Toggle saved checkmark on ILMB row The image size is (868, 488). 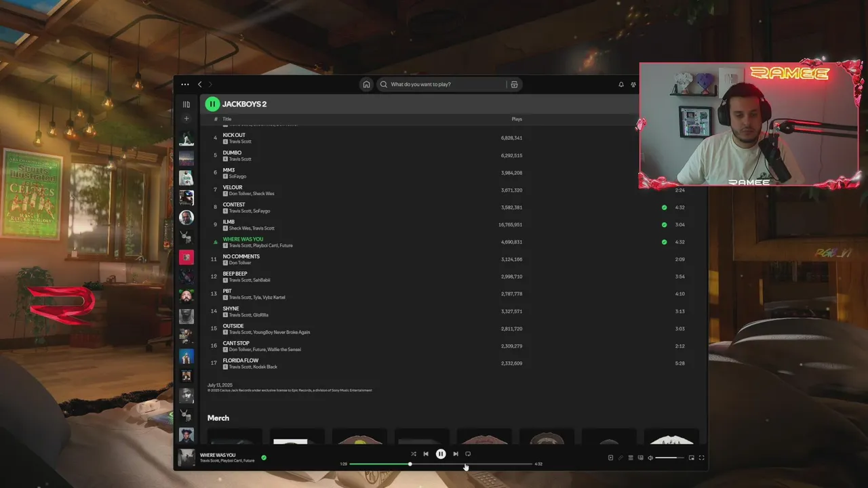(665, 224)
